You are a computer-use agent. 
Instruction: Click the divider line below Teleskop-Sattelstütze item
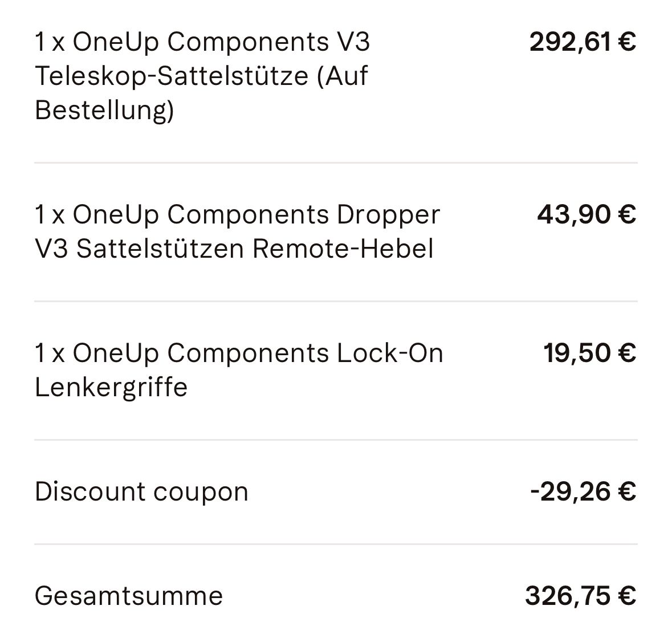pyautogui.click(x=336, y=163)
